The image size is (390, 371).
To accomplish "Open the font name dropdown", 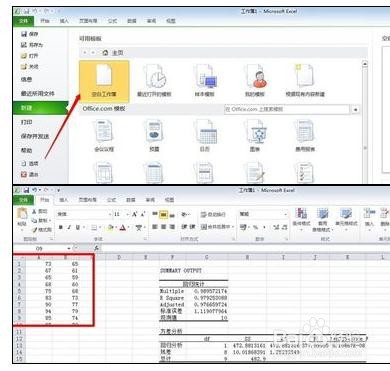I will [109, 214].
